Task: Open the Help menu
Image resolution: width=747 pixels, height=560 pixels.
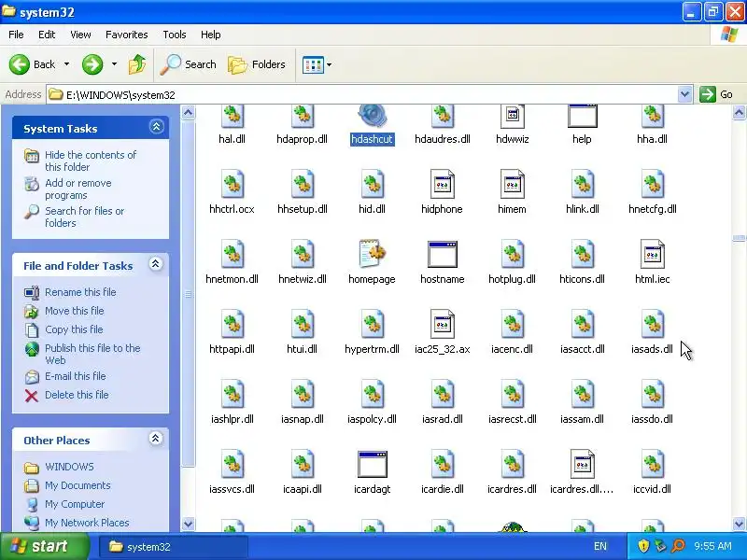Action: [x=211, y=35]
